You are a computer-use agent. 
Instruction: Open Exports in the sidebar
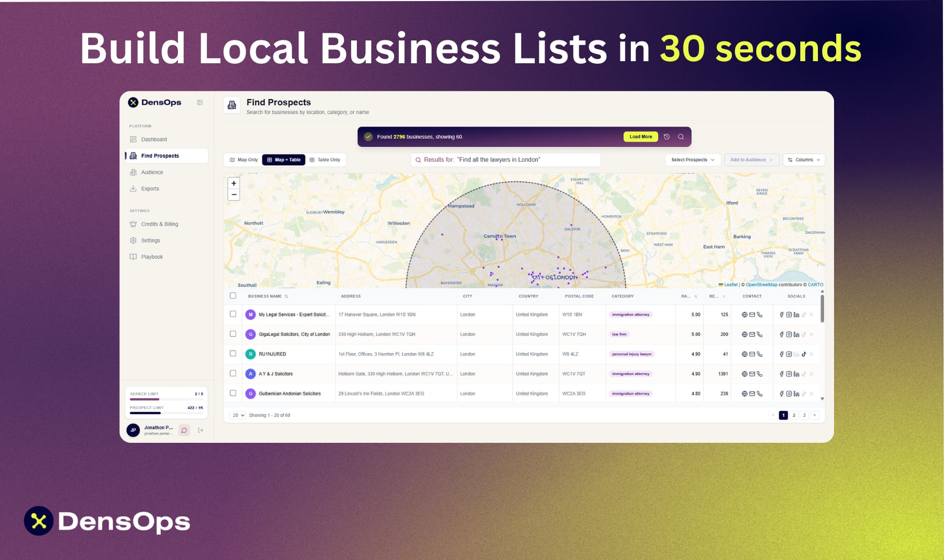166,189
